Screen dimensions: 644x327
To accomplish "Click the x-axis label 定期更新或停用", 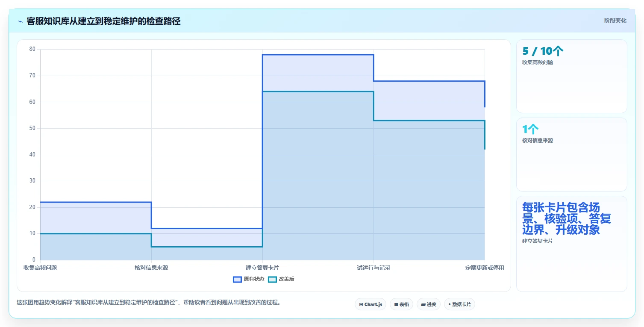I will pos(485,268).
